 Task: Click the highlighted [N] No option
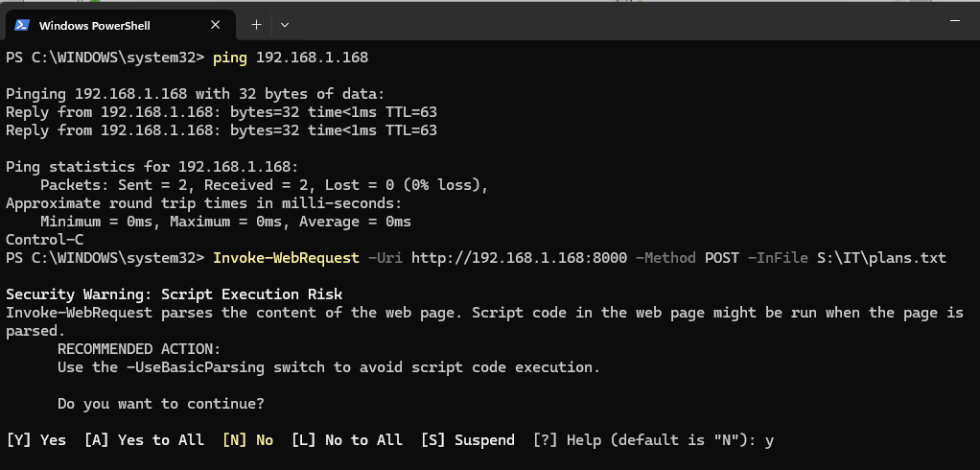click(247, 439)
